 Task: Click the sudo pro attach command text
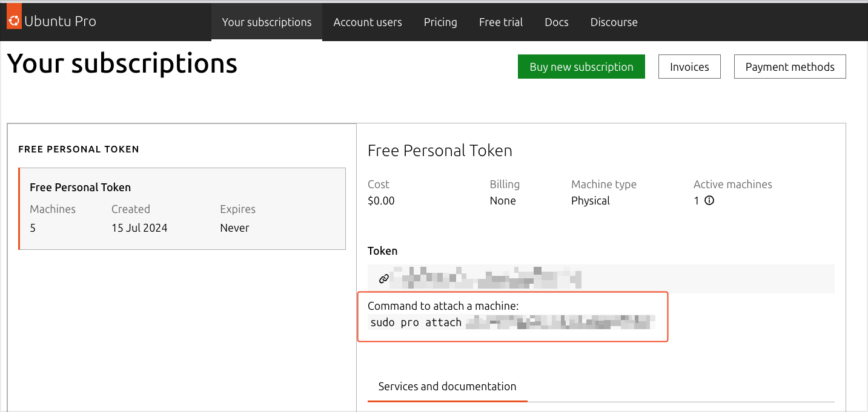tap(416, 322)
